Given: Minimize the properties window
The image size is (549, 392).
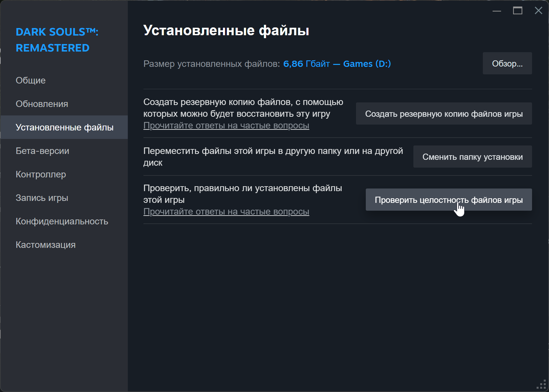Looking at the screenshot, I should pyautogui.click(x=497, y=11).
